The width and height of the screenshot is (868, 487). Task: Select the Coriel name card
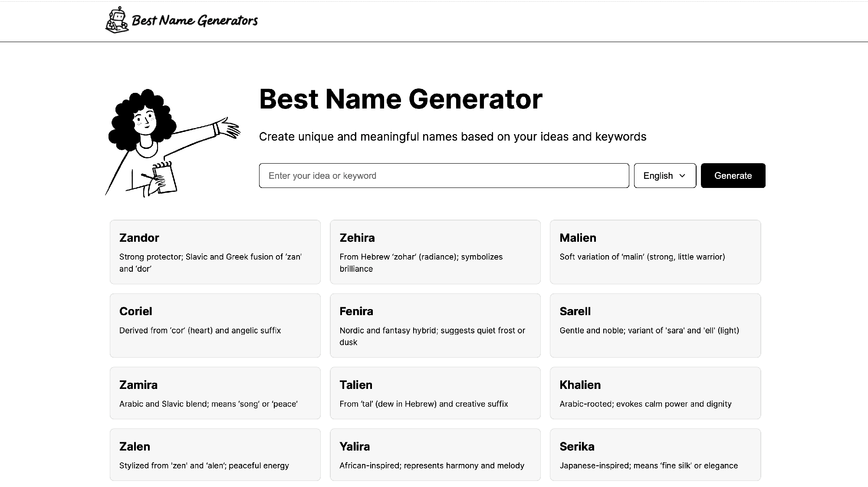215,326
